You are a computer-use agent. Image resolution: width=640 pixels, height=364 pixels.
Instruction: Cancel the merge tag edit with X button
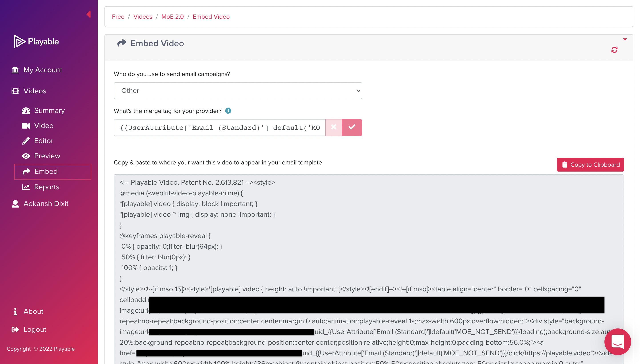pyautogui.click(x=334, y=128)
